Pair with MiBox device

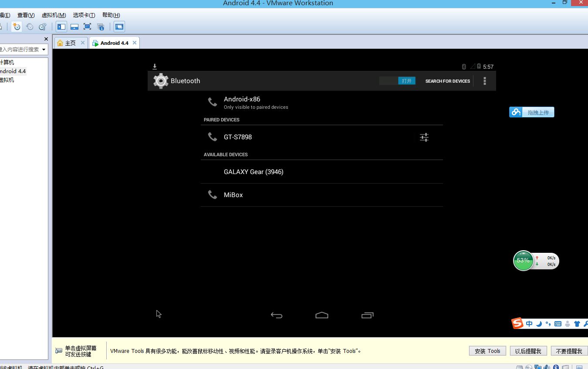(x=322, y=195)
